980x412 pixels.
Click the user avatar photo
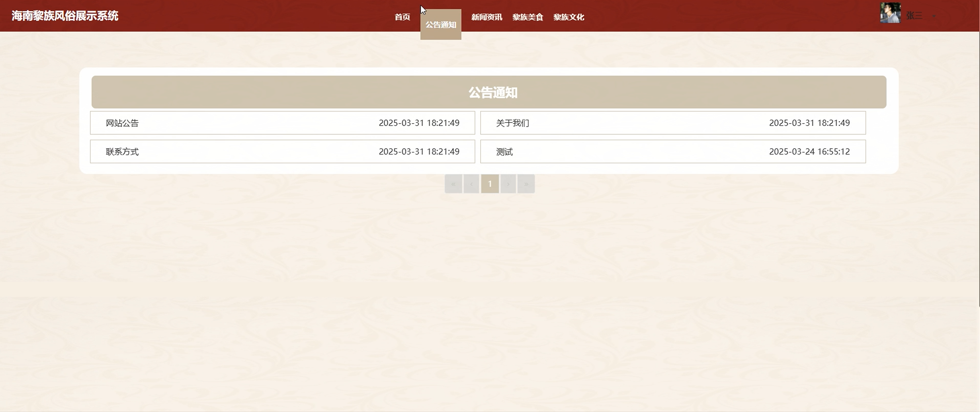pos(890,13)
